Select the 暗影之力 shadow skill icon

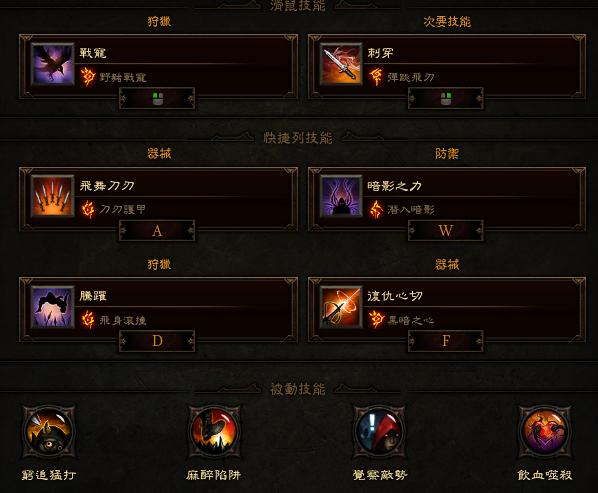pos(341,196)
